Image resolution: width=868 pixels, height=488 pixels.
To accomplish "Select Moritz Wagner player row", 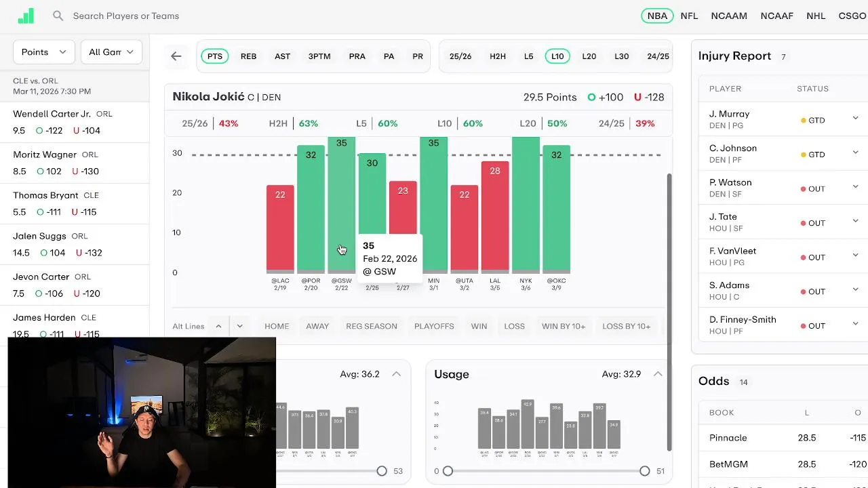I will [x=75, y=163].
